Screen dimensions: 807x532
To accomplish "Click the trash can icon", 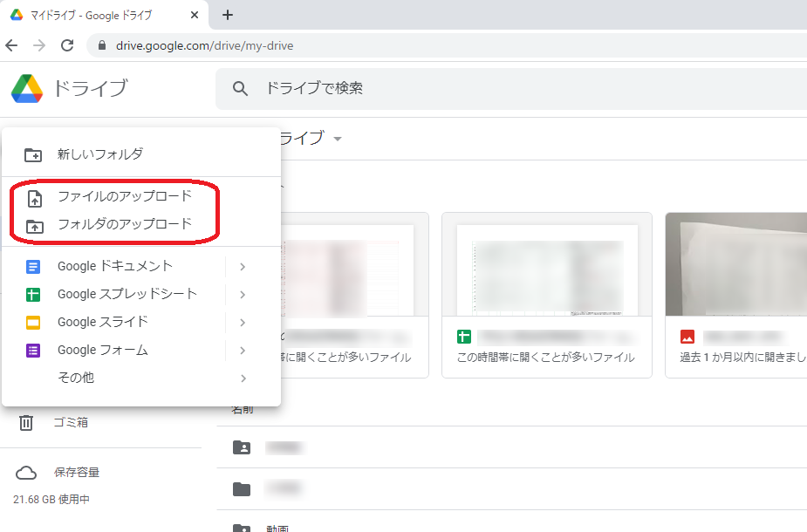I will 25,422.
